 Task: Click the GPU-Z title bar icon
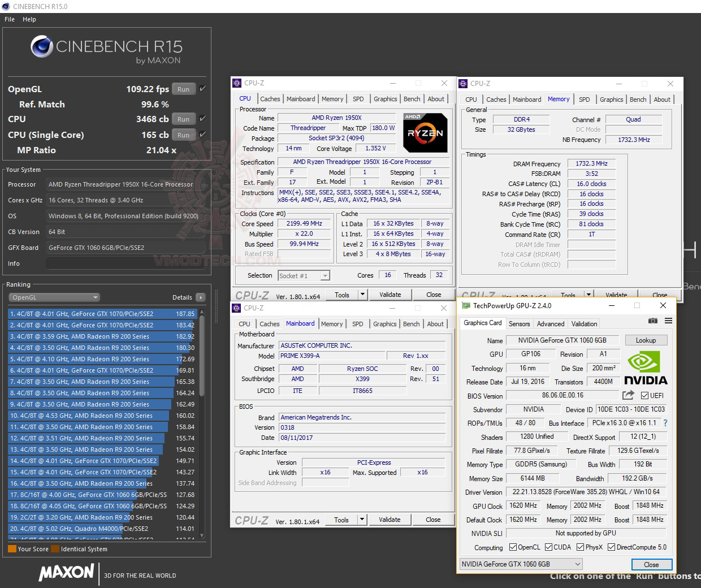click(466, 305)
